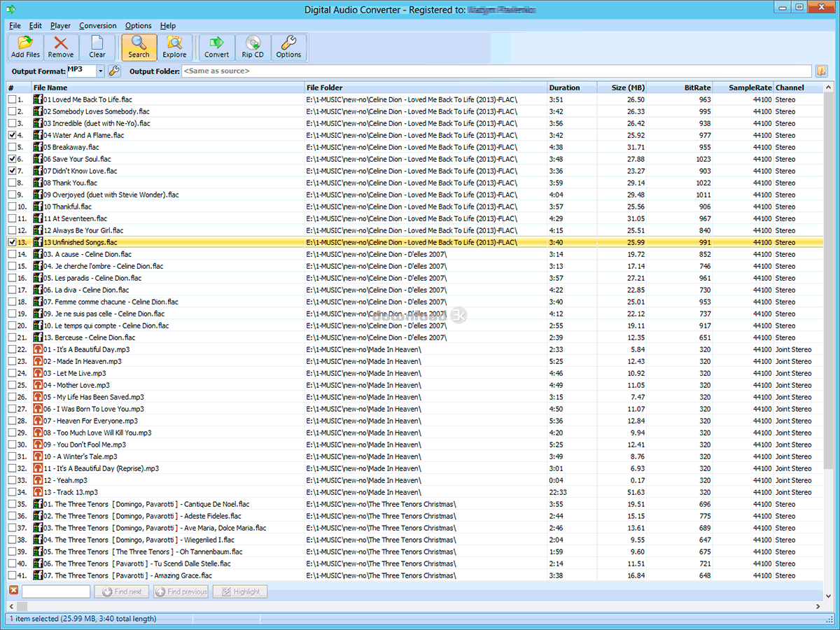The height and width of the screenshot is (630, 840).
Task: Open the Player menu
Action: click(x=60, y=26)
